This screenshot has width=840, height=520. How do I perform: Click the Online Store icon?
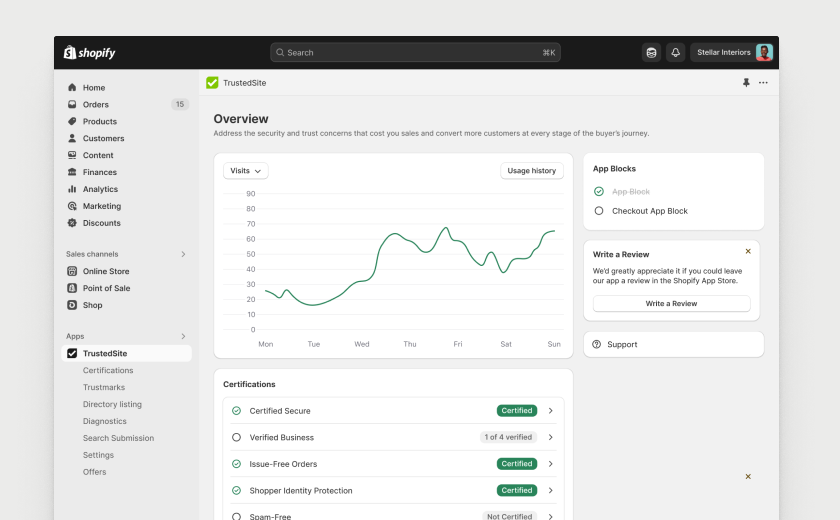click(72, 271)
